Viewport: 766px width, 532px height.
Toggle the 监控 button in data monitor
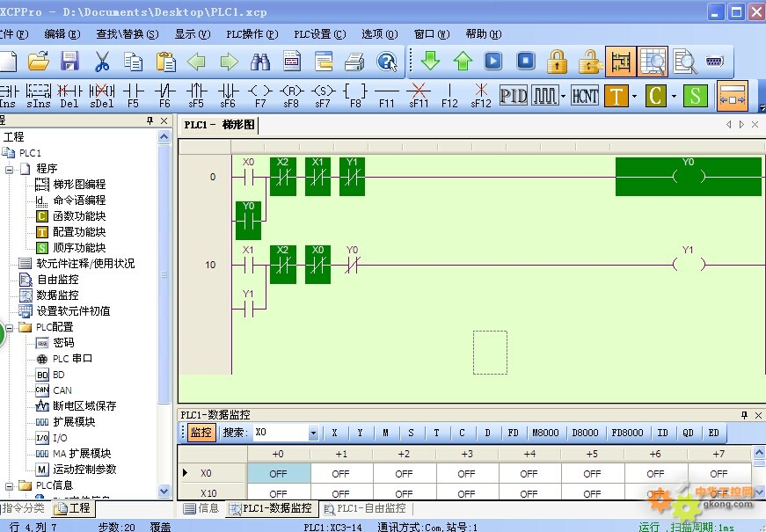(201, 433)
